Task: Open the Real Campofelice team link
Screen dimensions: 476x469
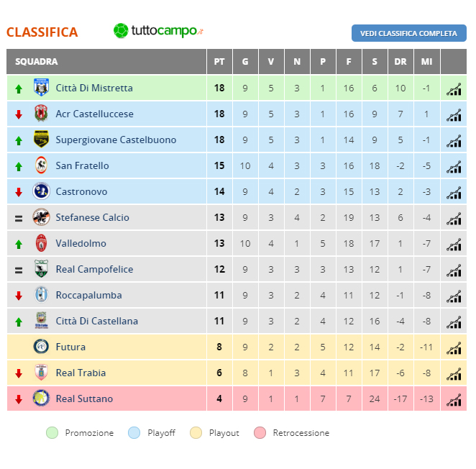Action: 94,270
